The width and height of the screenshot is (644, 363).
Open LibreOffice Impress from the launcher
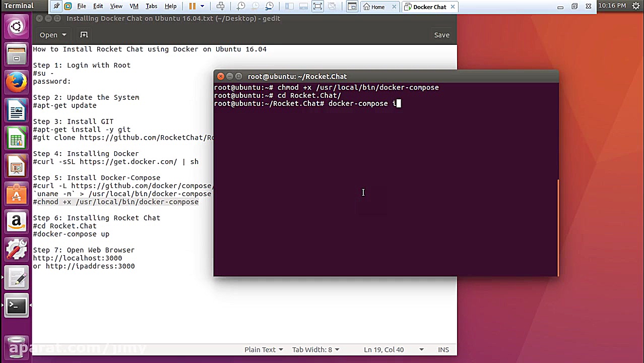tap(16, 166)
